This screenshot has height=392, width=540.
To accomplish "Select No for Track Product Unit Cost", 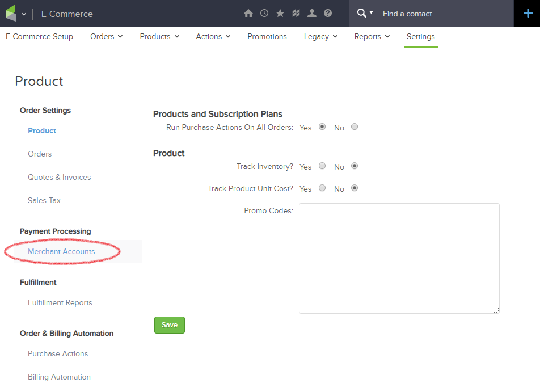I will click(355, 188).
